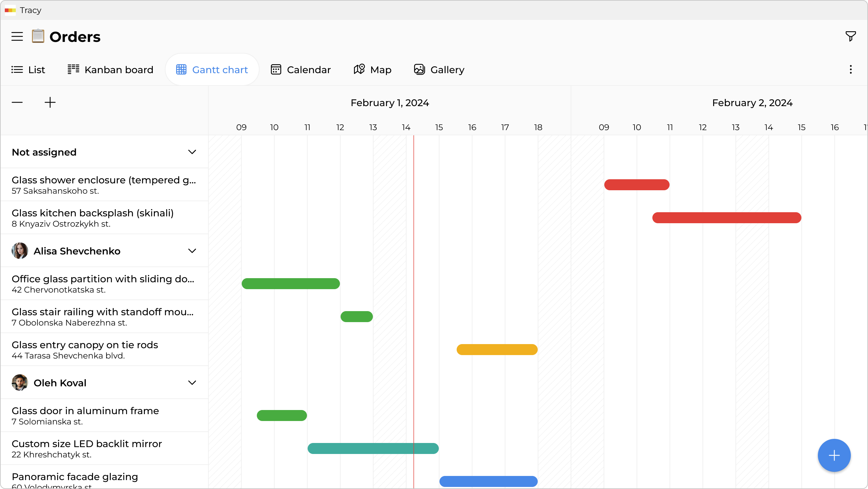This screenshot has width=868, height=489.
Task: Select the Kanban board icon
Action: point(73,69)
